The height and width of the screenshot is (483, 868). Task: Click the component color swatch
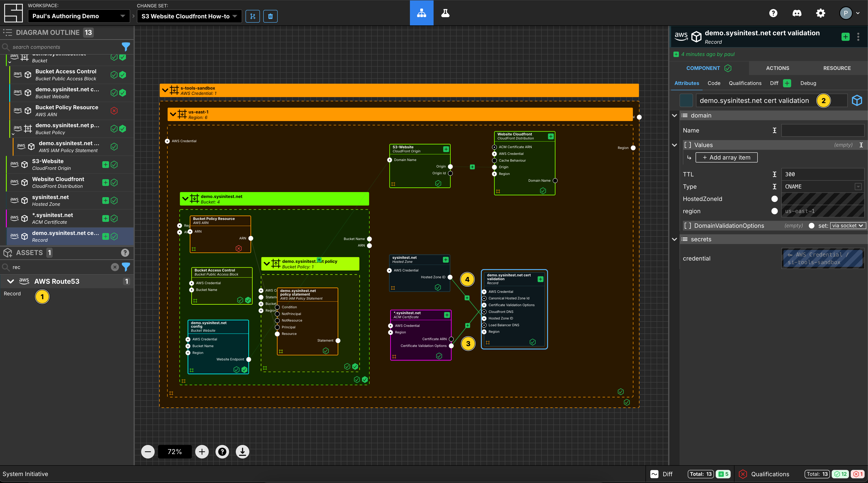[x=686, y=100]
